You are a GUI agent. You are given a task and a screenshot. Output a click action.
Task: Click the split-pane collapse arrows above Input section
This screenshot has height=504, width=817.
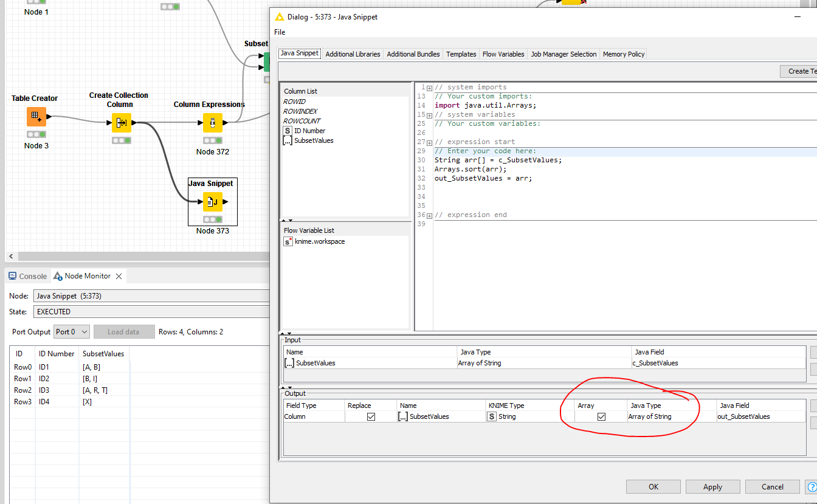(286, 333)
